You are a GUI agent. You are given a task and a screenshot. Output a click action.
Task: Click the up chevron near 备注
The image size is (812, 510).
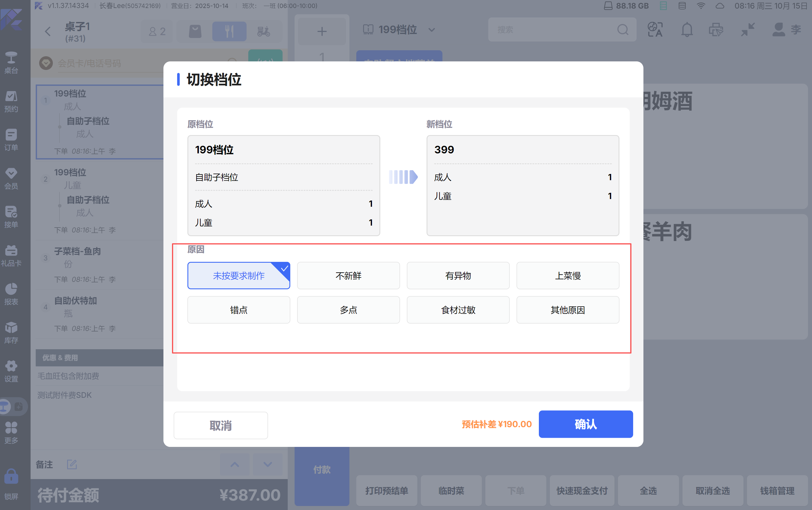coord(235,464)
